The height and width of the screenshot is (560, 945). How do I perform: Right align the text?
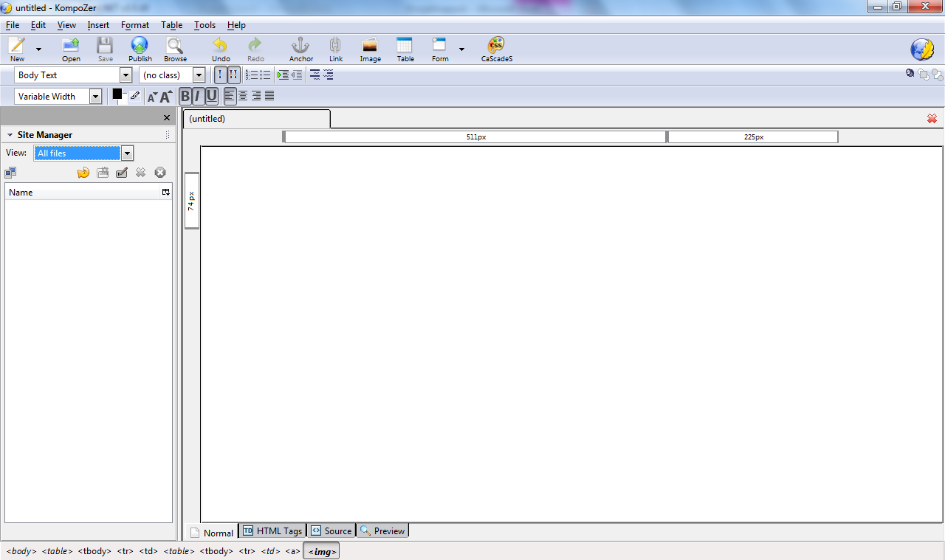pos(256,96)
